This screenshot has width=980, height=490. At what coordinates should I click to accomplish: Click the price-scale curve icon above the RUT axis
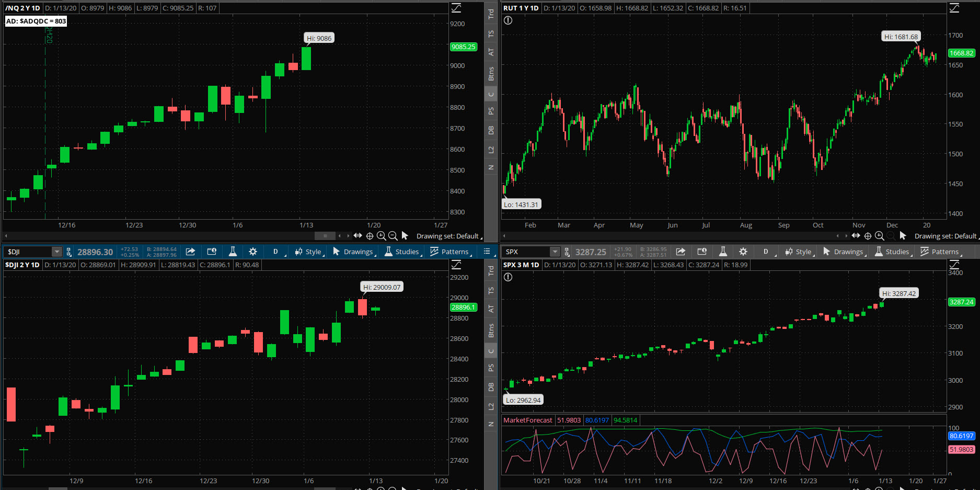tap(954, 8)
